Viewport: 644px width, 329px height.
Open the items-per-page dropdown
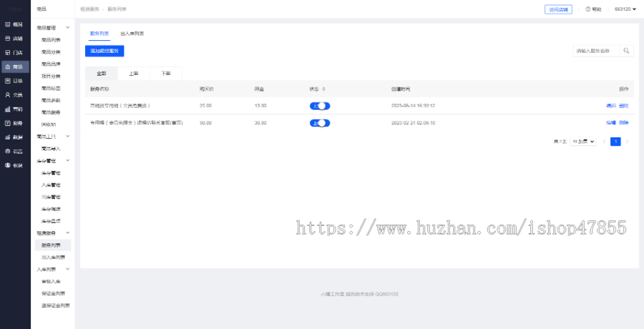(x=583, y=142)
